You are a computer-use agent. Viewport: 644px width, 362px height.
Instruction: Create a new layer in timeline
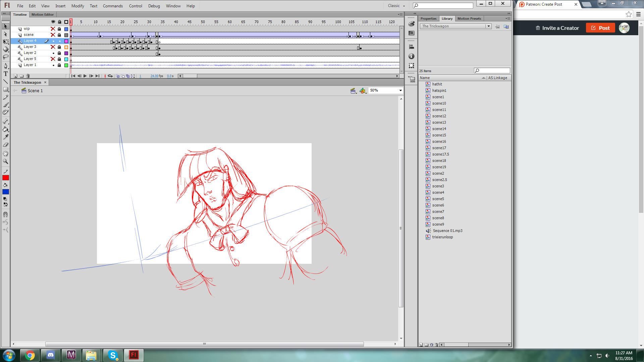(x=15, y=76)
